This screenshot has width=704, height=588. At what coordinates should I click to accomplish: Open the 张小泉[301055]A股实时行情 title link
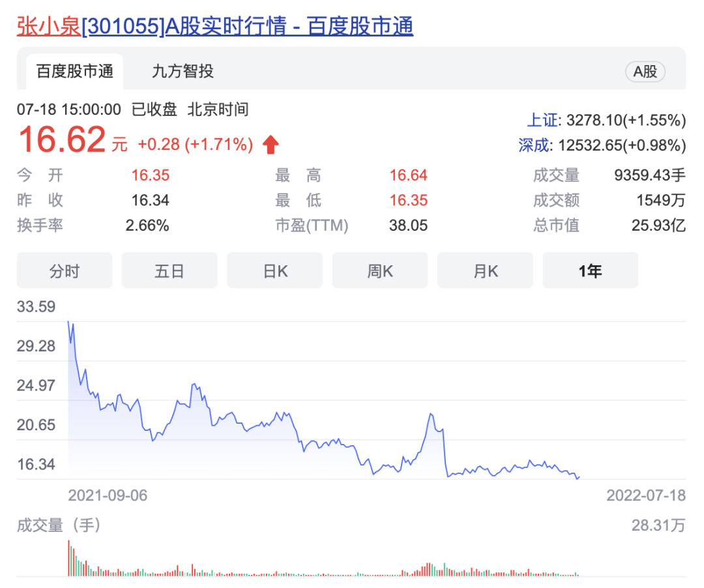coord(215,26)
